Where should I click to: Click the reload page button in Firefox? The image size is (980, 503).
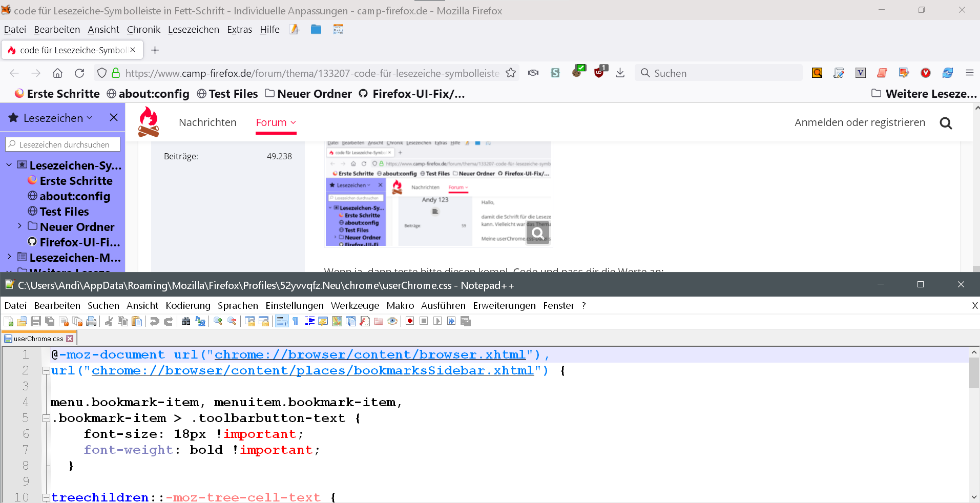(79, 73)
